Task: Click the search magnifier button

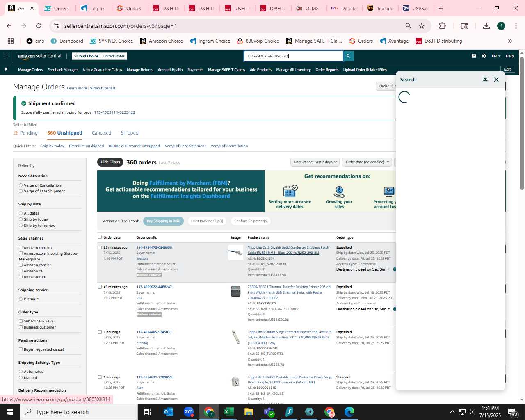Action: [x=348, y=56]
